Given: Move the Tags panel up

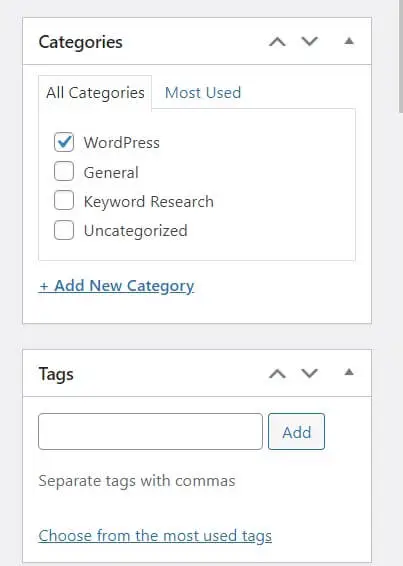Looking at the screenshot, I should point(277,374).
